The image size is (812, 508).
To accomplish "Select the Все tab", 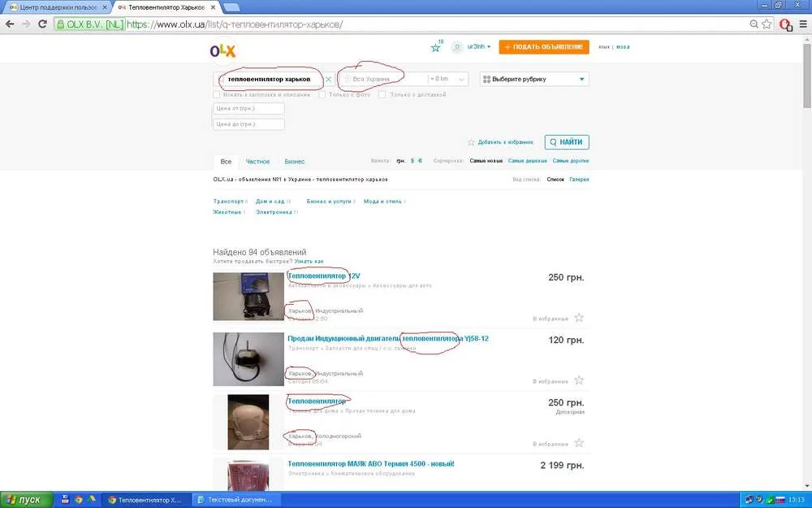I will coord(226,162).
